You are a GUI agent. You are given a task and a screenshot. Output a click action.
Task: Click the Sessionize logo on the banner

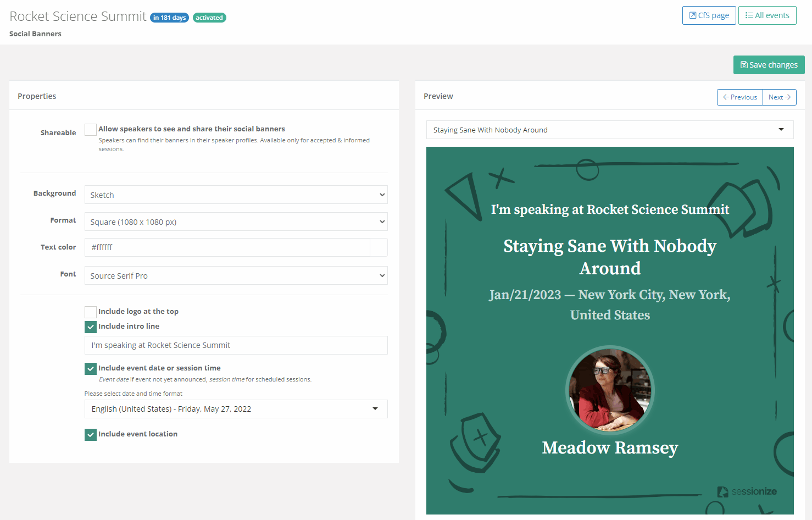click(x=747, y=491)
